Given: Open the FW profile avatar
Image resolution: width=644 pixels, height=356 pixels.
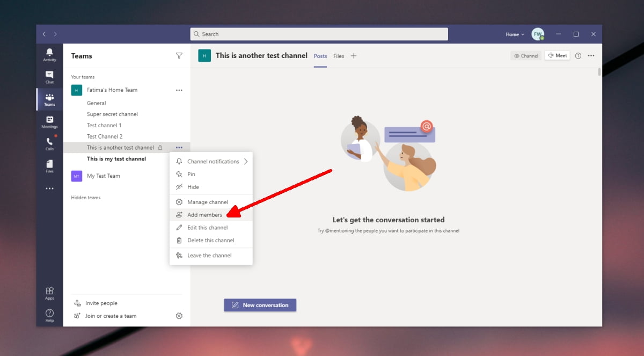Looking at the screenshot, I should (538, 34).
